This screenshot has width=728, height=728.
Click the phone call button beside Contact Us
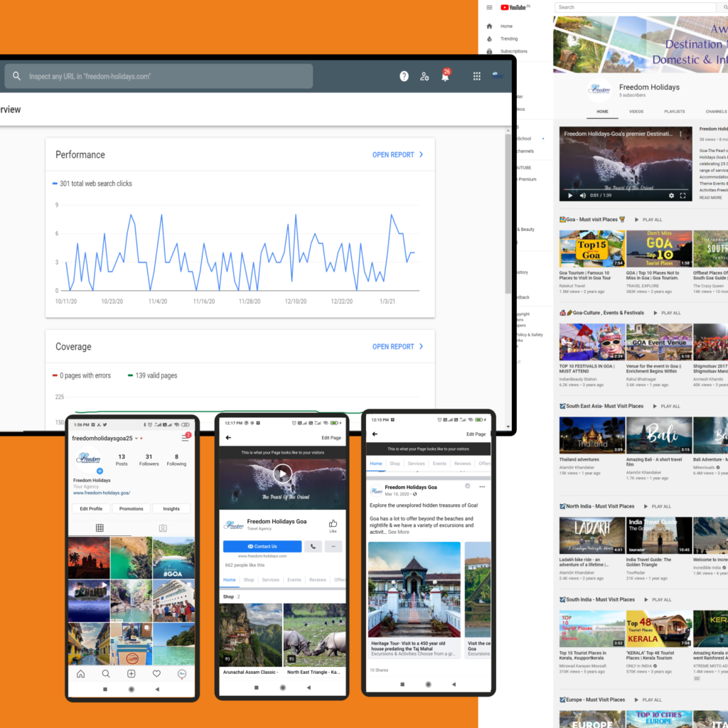click(x=314, y=547)
